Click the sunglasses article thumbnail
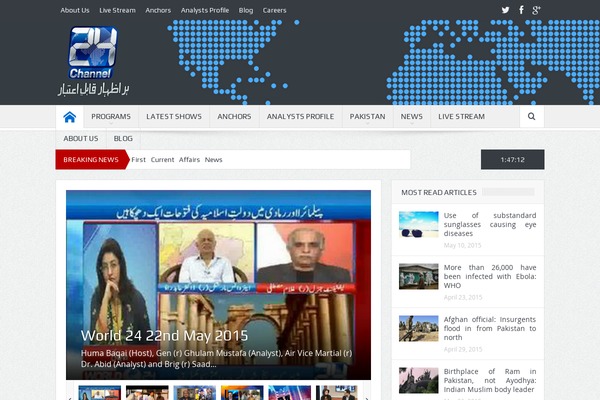The width and height of the screenshot is (600, 400). (x=419, y=224)
